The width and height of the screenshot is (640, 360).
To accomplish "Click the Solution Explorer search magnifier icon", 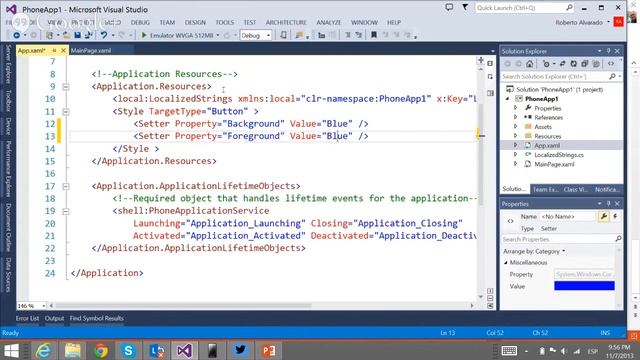I will (x=612, y=77).
